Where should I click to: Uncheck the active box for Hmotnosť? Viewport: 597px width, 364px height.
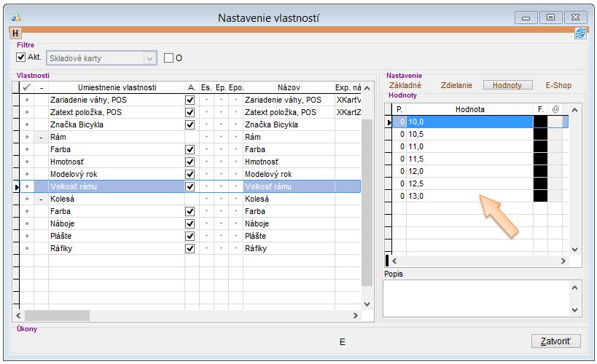click(190, 162)
